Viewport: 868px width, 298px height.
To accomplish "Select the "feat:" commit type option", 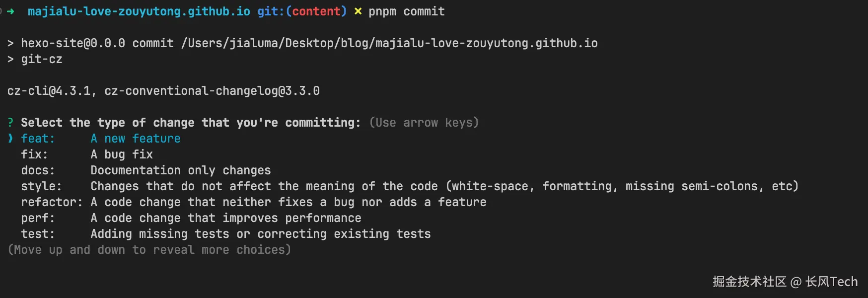I will point(38,139).
